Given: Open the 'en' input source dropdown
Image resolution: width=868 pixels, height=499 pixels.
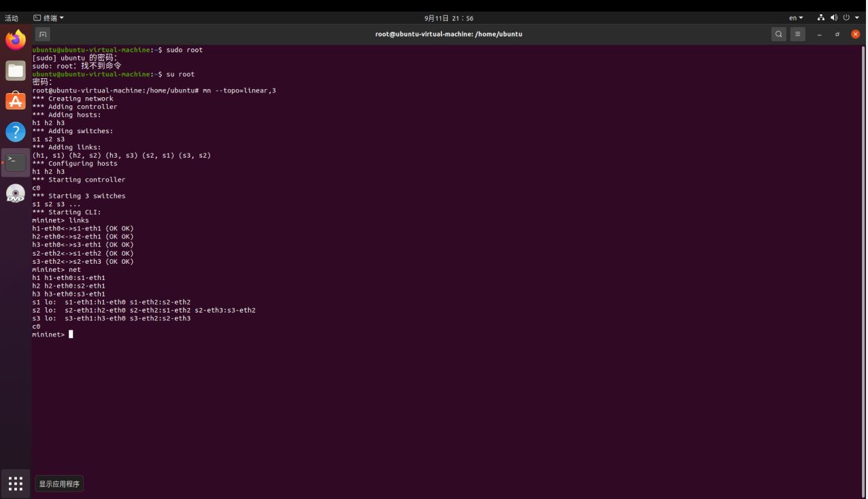Looking at the screenshot, I should 796,18.
